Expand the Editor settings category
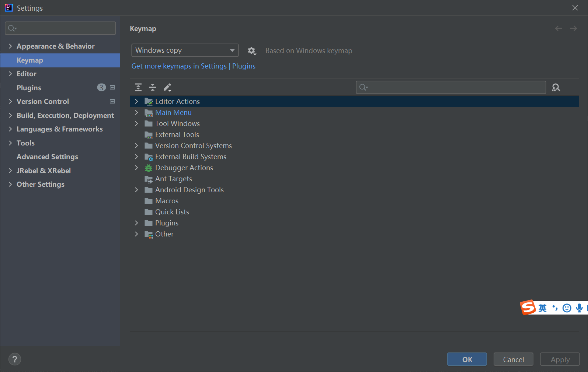Image resolution: width=588 pixels, height=372 pixels. coord(10,74)
